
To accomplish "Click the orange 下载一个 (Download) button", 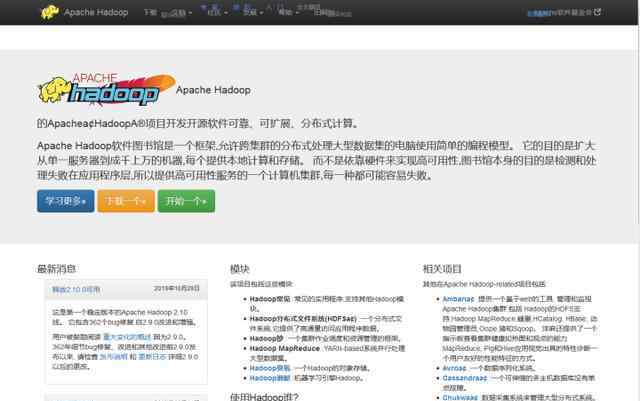I will [x=126, y=201].
